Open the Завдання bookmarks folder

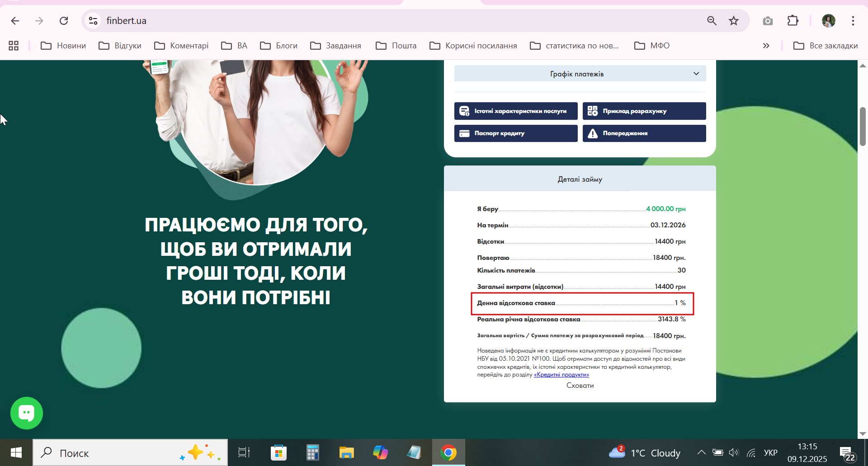coord(336,46)
